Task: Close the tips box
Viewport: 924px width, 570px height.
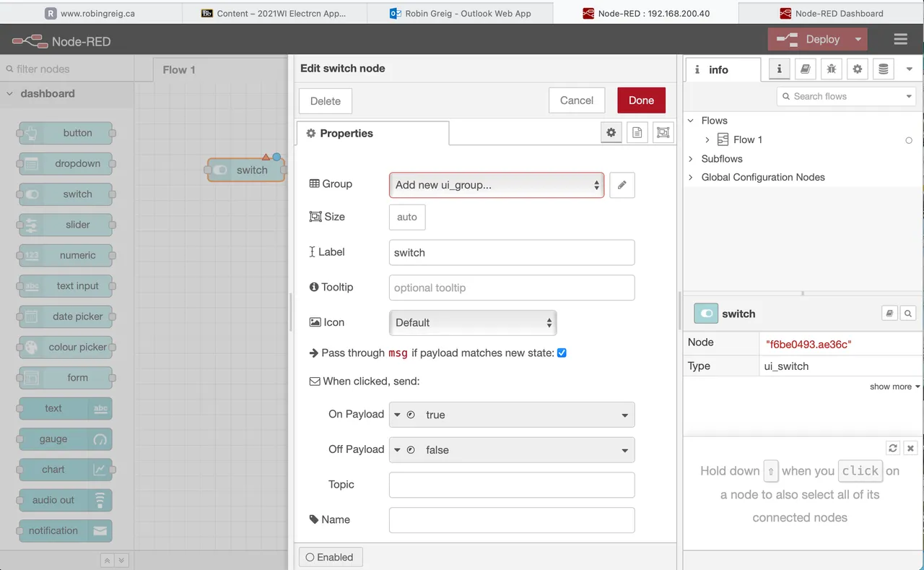Action: [x=910, y=448]
